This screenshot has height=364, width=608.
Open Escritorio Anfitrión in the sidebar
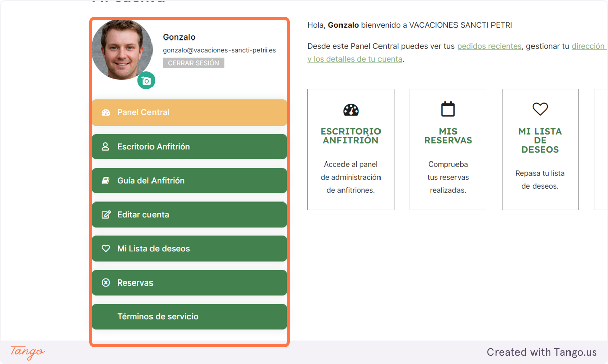click(189, 147)
